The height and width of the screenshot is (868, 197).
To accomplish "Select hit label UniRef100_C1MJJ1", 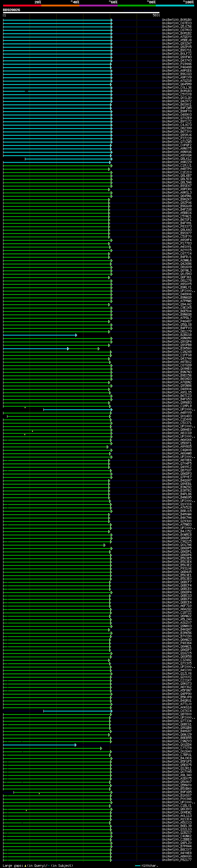I will point(177,165).
